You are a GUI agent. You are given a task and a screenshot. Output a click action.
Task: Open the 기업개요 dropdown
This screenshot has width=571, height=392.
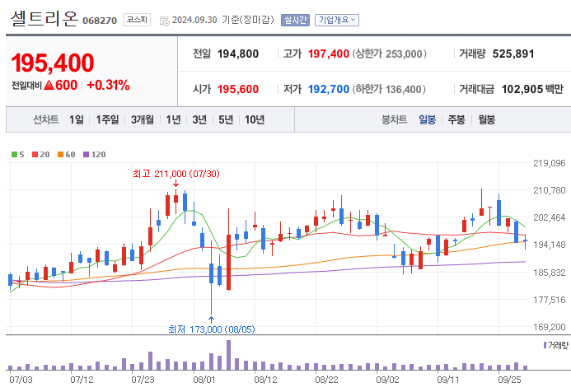coord(337,20)
